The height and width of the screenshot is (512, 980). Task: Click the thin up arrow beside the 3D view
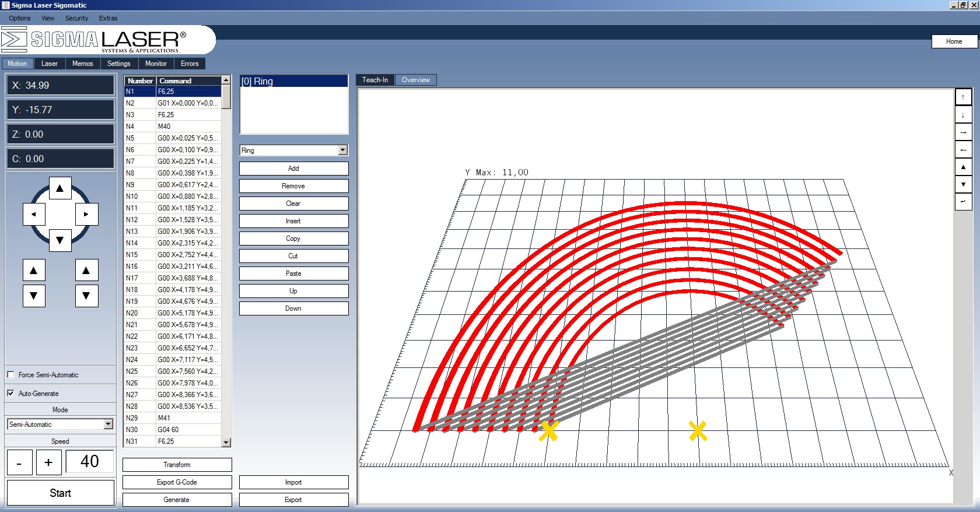tap(963, 97)
